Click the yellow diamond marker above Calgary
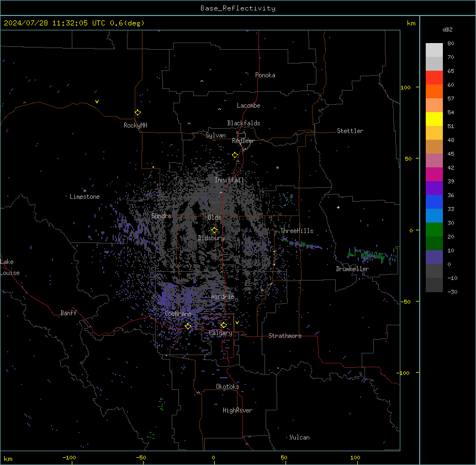 click(x=224, y=325)
